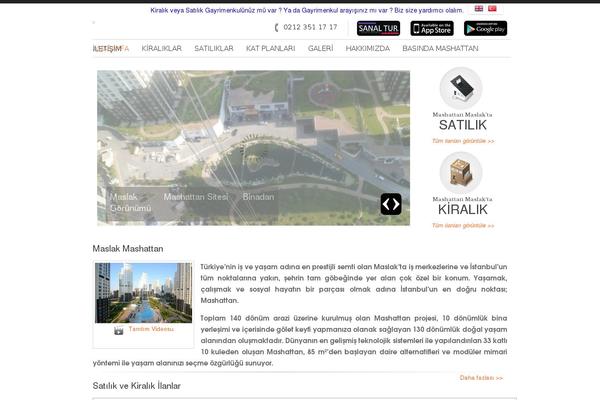Screen dimensions: 600x400
Task: Click the top banner text about Gayrimenkul
Action: pos(307,10)
